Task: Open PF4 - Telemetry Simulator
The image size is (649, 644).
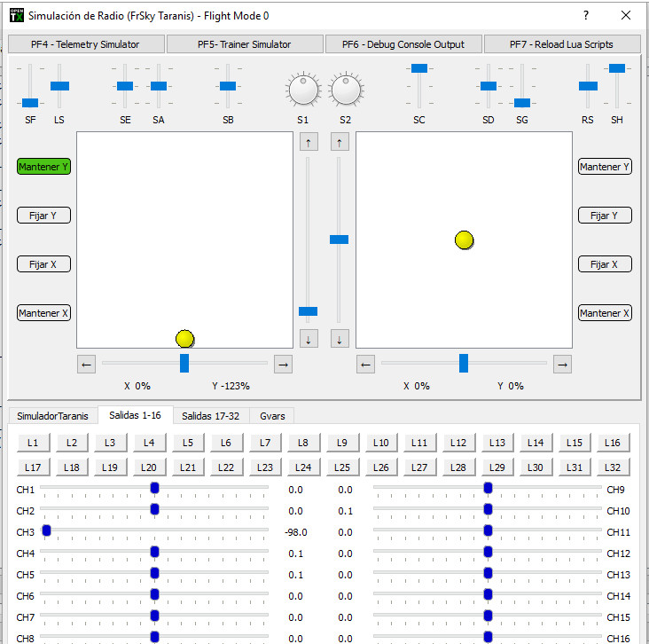Action: [86, 44]
